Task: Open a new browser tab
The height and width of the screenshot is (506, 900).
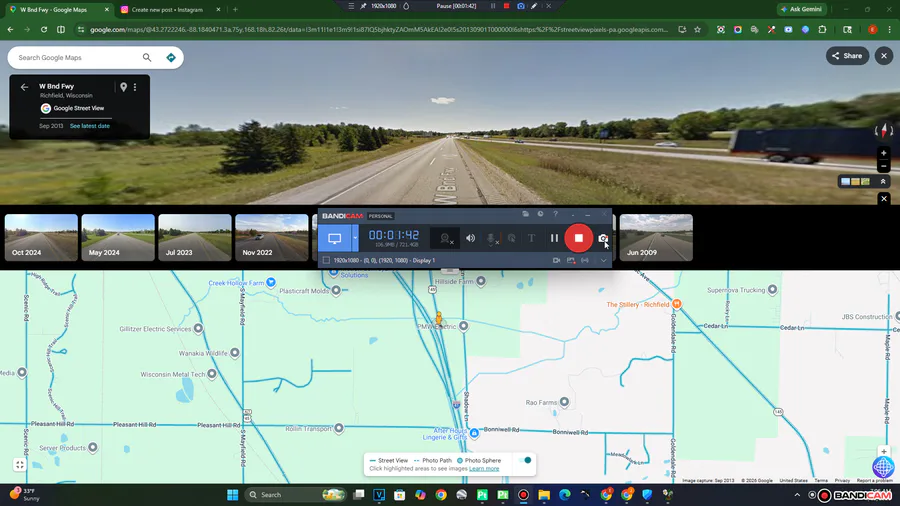Action: coord(235,9)
